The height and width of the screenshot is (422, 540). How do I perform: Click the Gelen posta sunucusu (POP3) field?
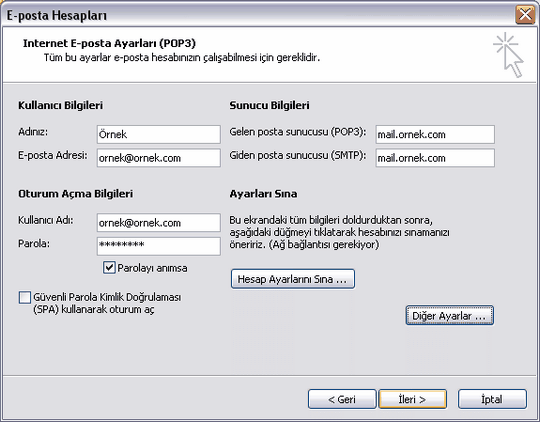tap(435, 134)
